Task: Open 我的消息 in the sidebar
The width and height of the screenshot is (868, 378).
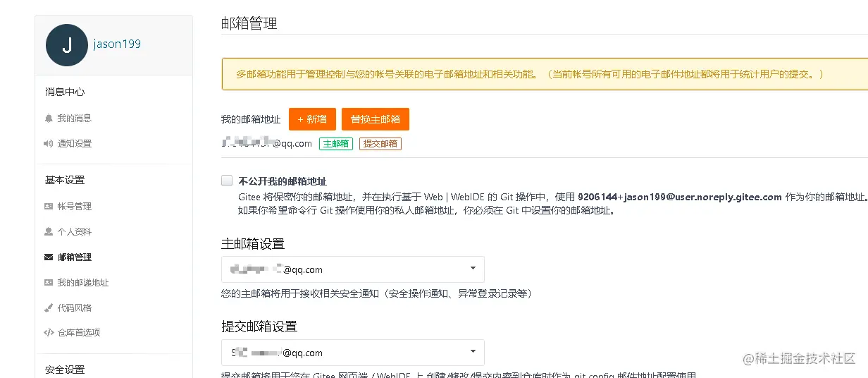Action: (75, 118)
